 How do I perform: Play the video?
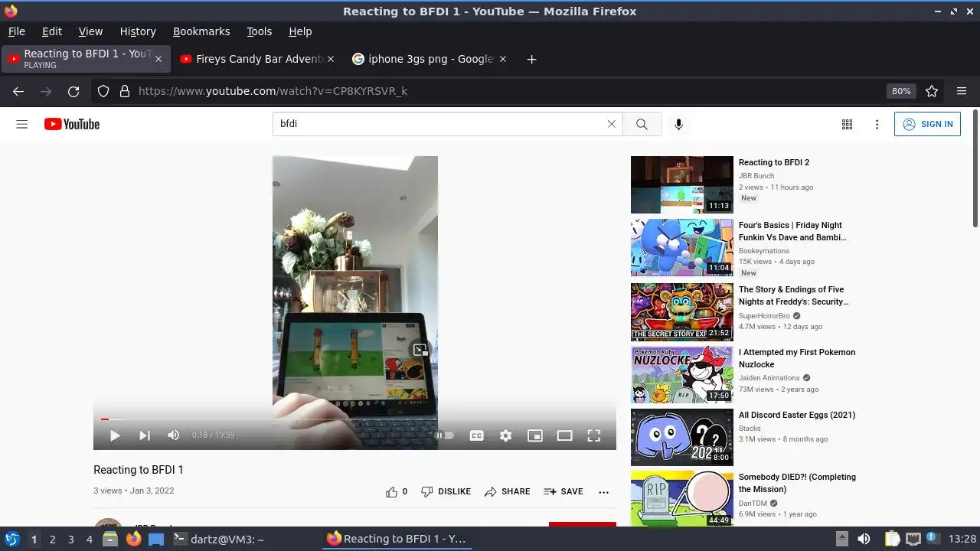[115, 435]
